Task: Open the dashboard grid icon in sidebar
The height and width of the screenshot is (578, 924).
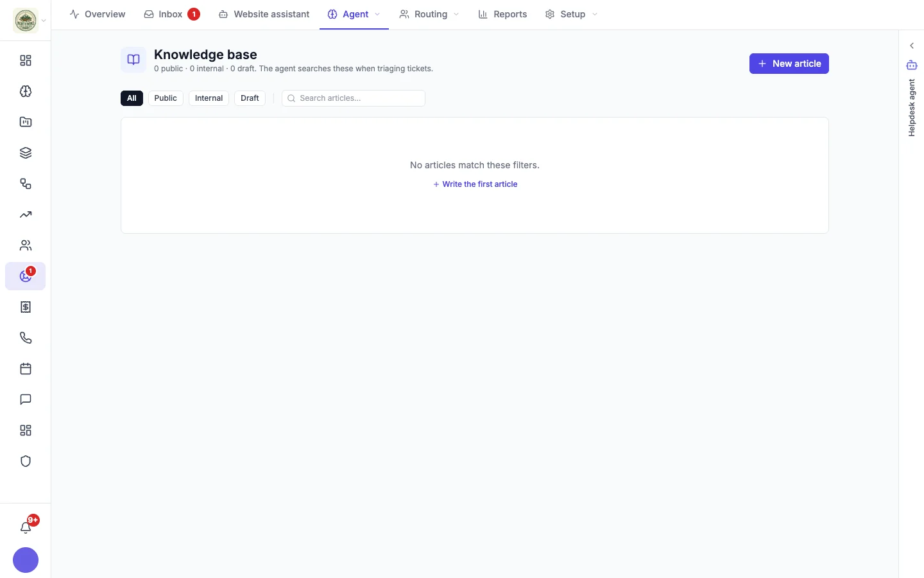Action: coord(26,60)
